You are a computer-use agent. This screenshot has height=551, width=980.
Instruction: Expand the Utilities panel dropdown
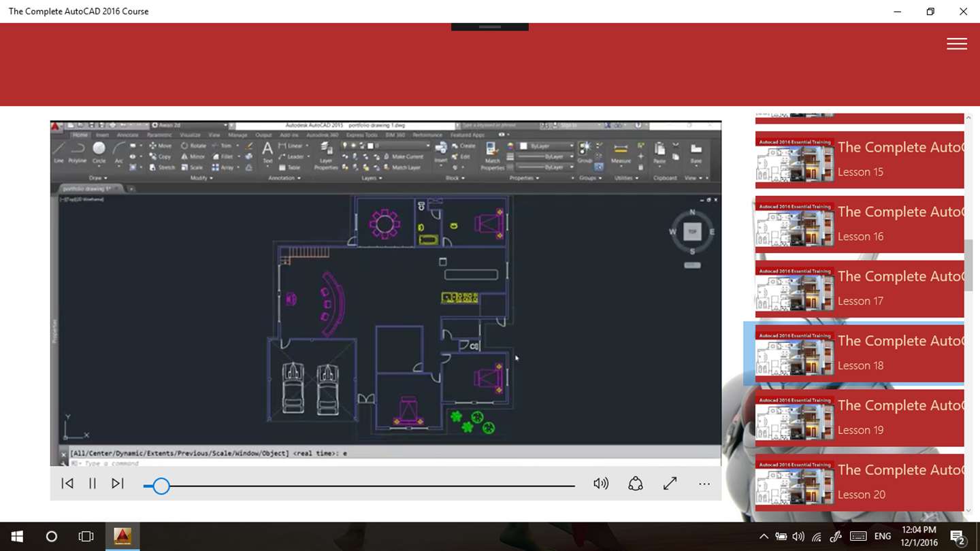pos(627,178)
